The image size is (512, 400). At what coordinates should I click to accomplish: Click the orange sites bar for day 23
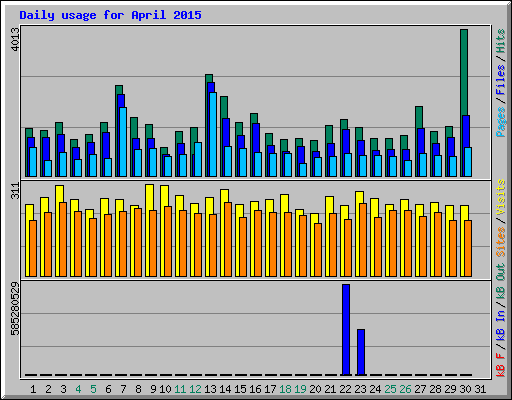pyautogui.click(x=363, y=240)
